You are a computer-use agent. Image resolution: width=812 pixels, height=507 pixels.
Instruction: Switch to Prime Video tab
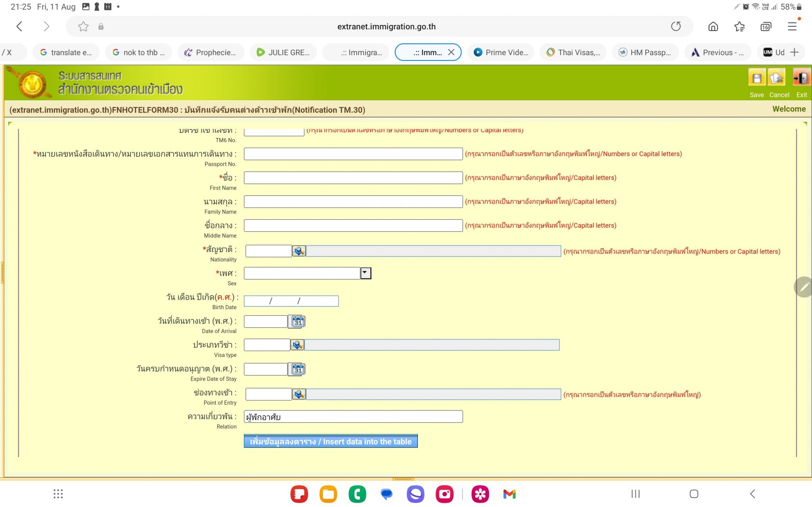click(x=501, y=52)
